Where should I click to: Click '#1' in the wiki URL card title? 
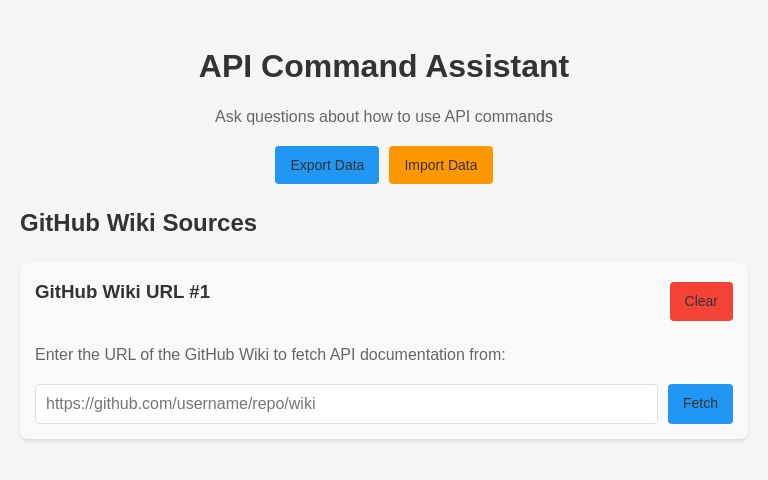coord(199,292)
